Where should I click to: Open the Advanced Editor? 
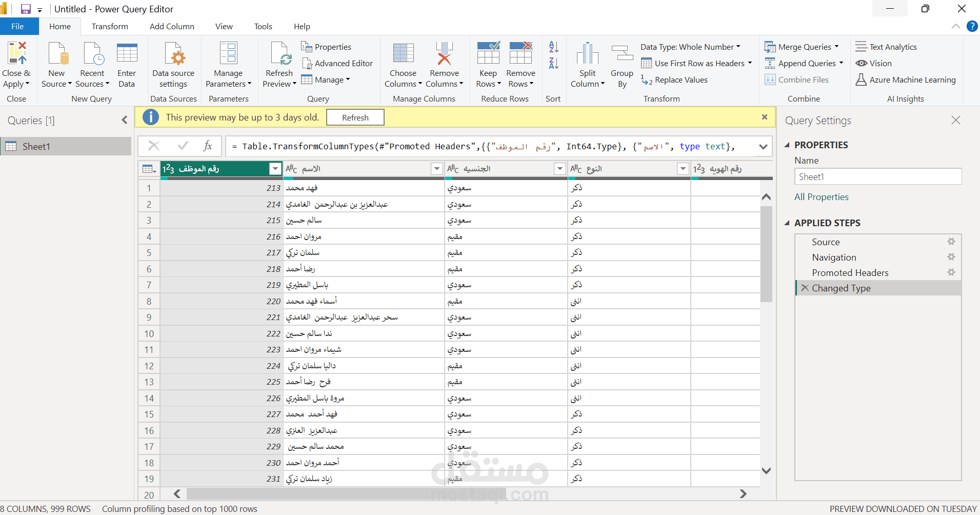337,64
